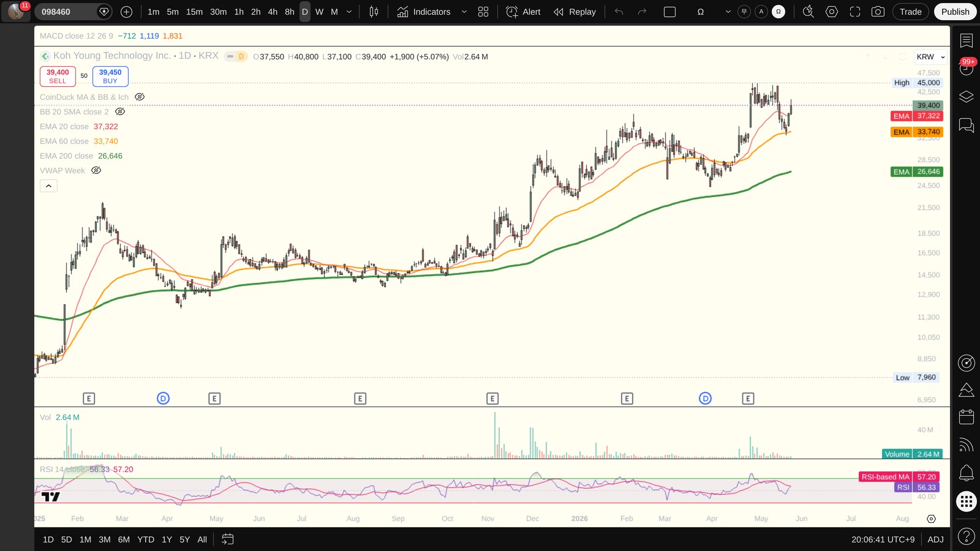Switch to the 6M date range

(x=124, y=539)
